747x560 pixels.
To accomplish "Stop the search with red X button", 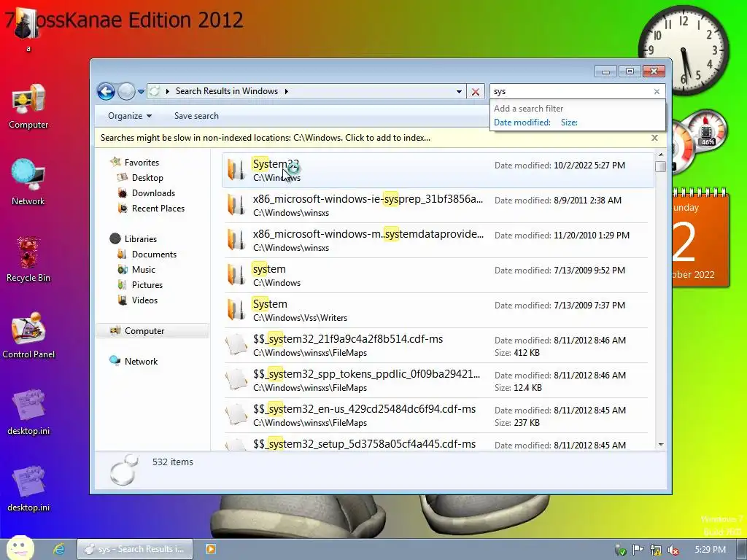I will [475, 91].
